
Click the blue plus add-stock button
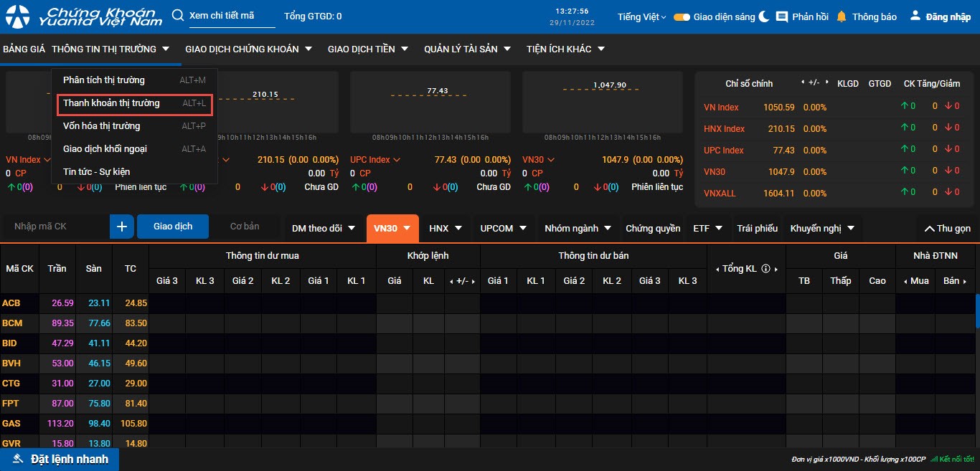[x=122, y=227]
